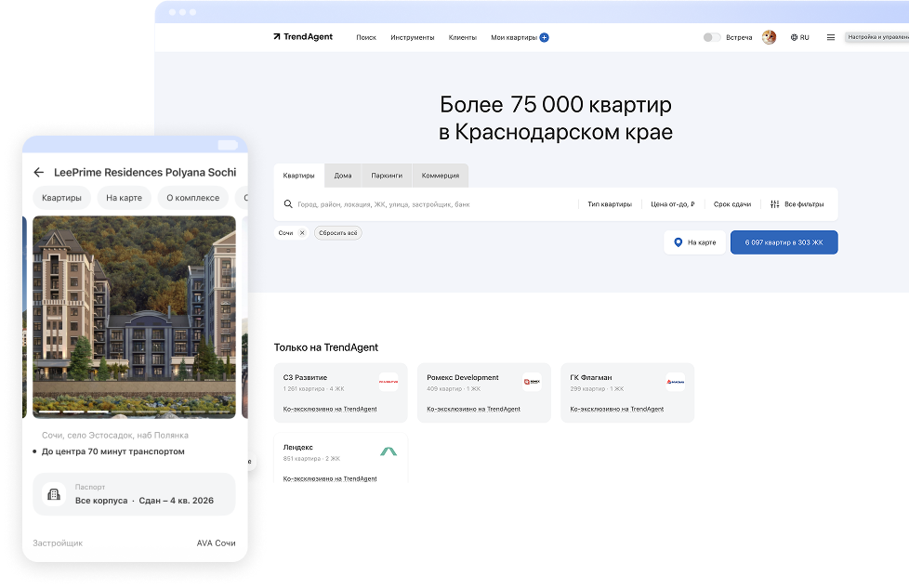Click the ГК Флагман logo icon
The height and width of the screenshot is (588, 909).
point(676,382)
